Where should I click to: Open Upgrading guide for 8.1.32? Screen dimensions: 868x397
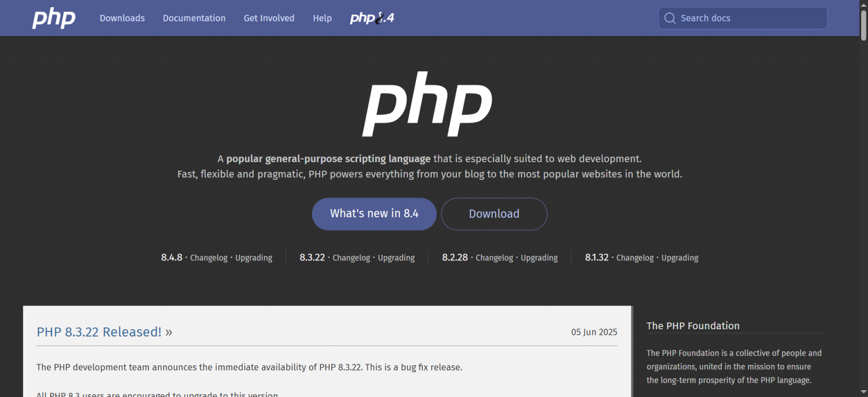pyautogui.click(x=680, y=258)
